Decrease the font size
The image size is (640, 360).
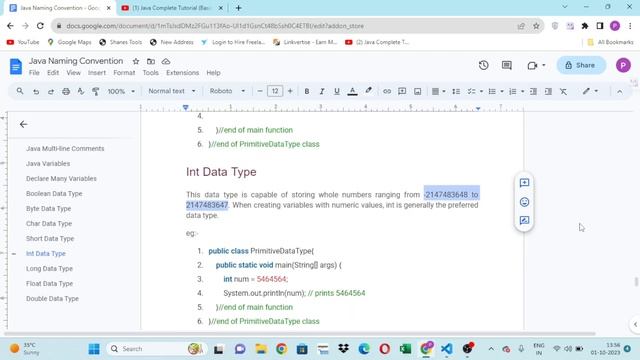(260, 91)
